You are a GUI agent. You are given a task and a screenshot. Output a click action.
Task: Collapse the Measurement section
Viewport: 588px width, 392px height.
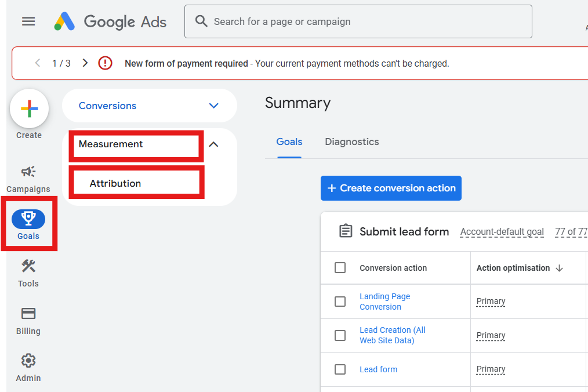click(x=213, y=144)
